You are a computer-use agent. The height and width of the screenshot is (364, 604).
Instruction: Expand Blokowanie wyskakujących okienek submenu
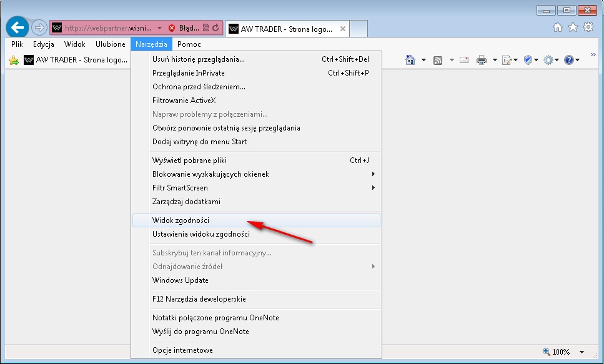click(x=256, y=174)
